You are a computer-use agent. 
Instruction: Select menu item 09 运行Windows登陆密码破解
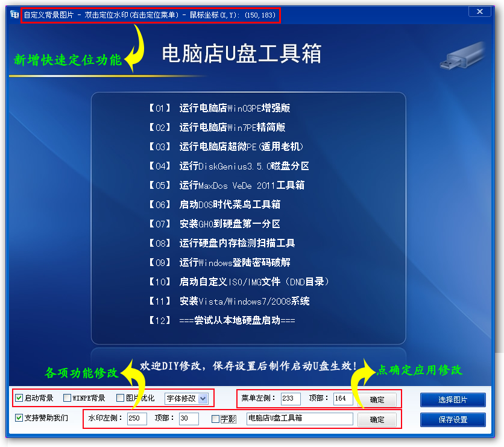219,262
